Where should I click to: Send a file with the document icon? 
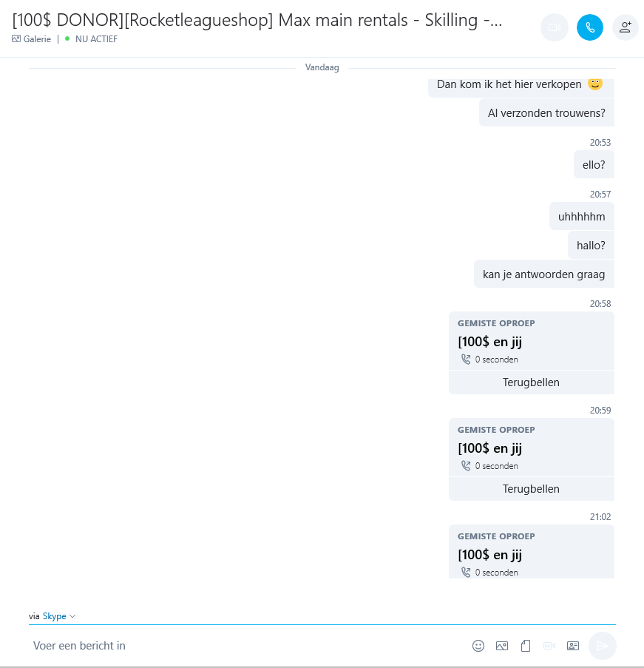coord(526,646)
